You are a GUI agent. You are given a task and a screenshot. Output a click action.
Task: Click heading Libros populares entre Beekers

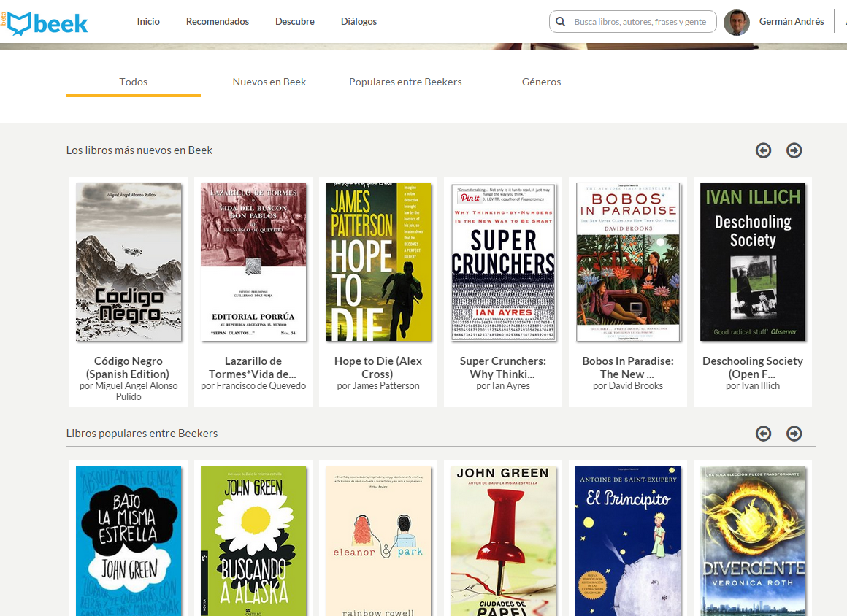point(142,433)
